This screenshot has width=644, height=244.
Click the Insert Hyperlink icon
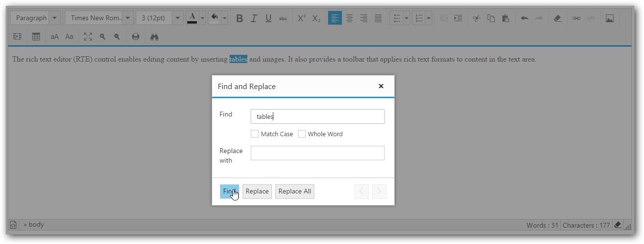(576, 18)
